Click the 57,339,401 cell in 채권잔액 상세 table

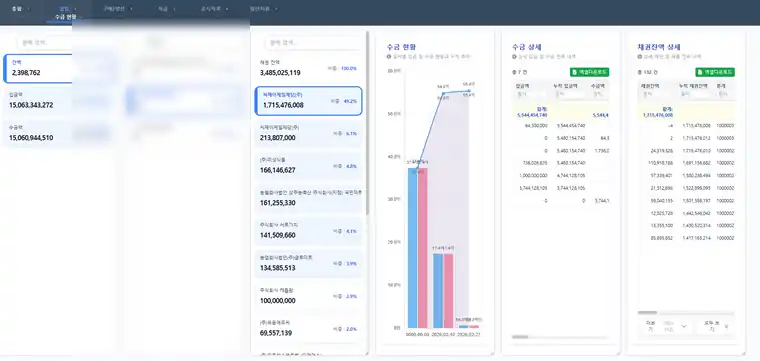[x=662, y=175]
